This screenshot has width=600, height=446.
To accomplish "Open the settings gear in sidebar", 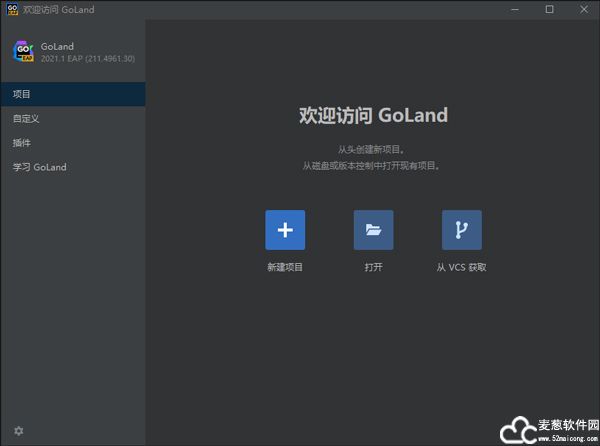I will (19, 431).
